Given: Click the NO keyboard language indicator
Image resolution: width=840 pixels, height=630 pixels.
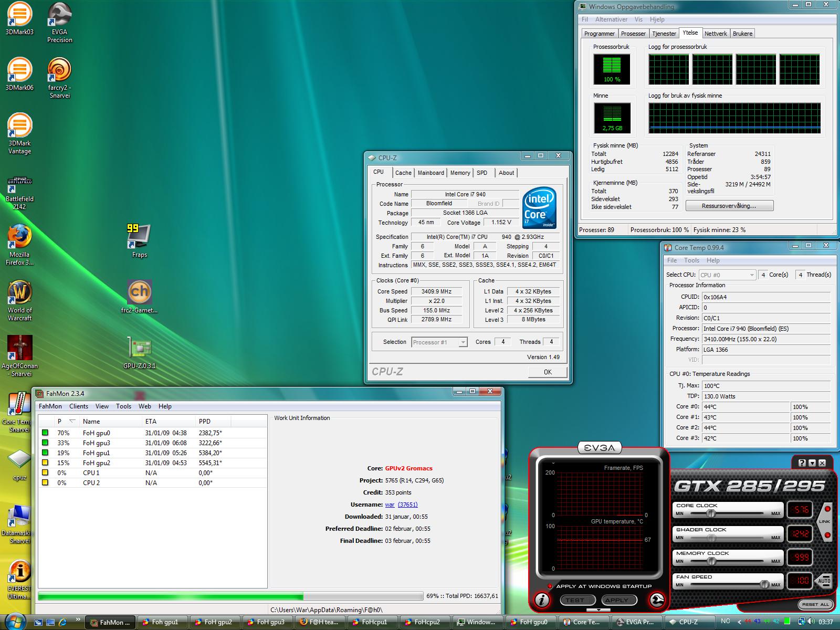Looking at the screenshot, I should pyautogui.click(x=725, y=622).
